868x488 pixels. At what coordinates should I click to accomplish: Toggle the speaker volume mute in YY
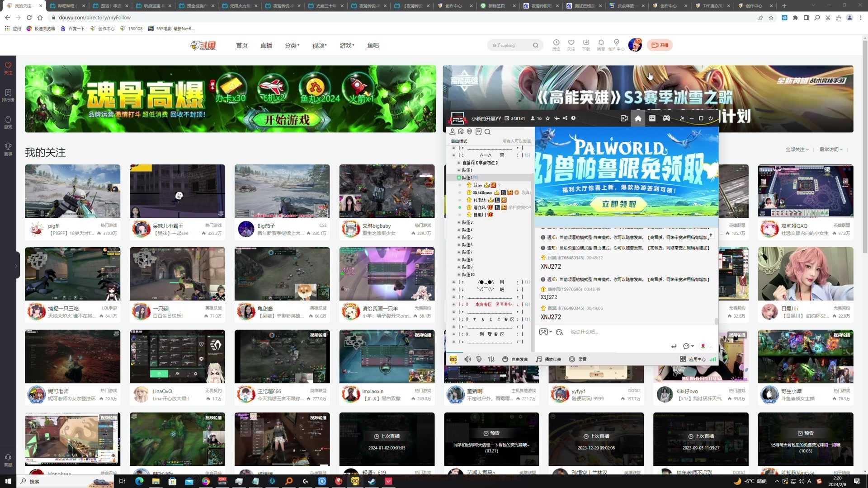[467, 359]
